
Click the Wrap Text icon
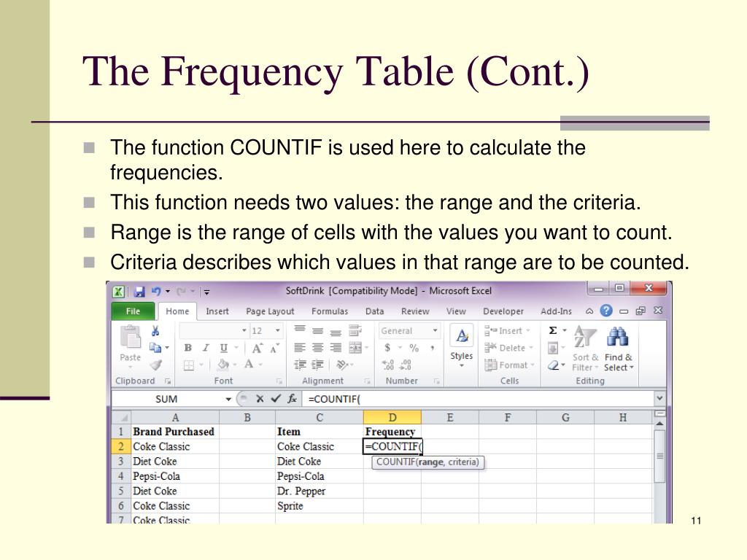tap(355, 330)
